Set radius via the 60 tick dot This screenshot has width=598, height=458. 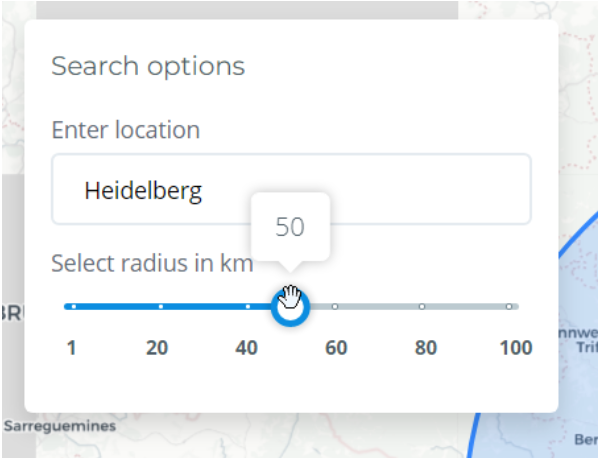(x=334, y=307)
